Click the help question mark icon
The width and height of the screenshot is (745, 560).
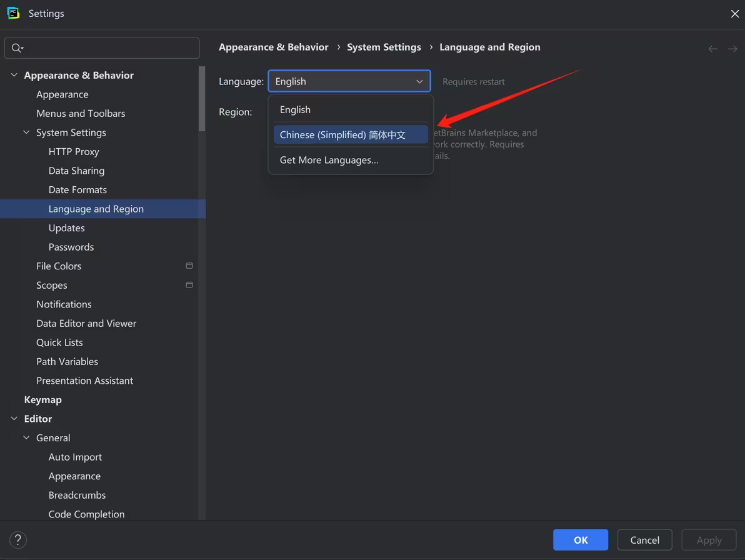coord(18,539)
